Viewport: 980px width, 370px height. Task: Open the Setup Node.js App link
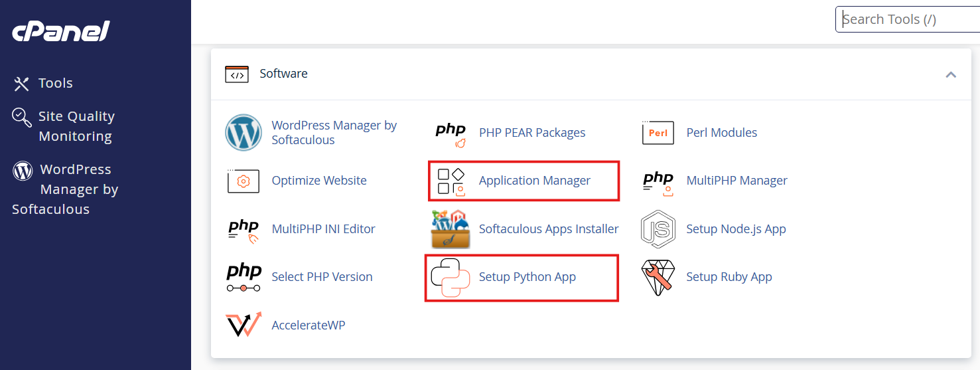point(736,229)
